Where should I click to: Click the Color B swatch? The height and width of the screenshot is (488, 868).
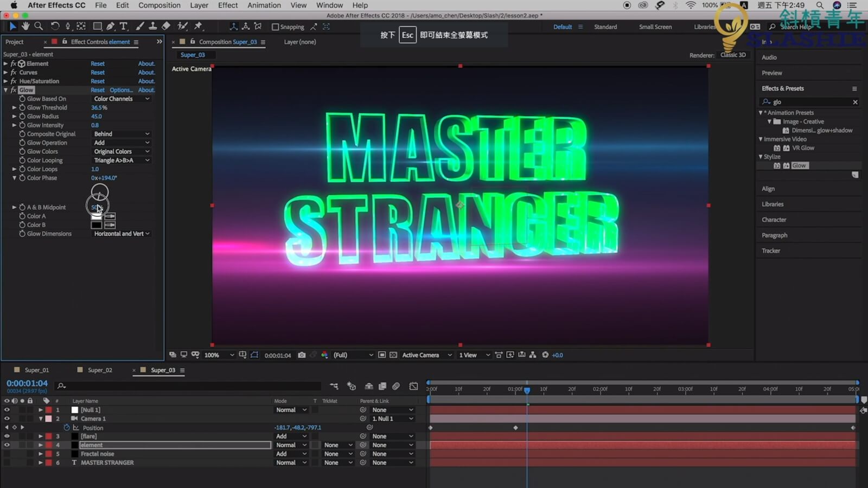click(x=97, y=225)
